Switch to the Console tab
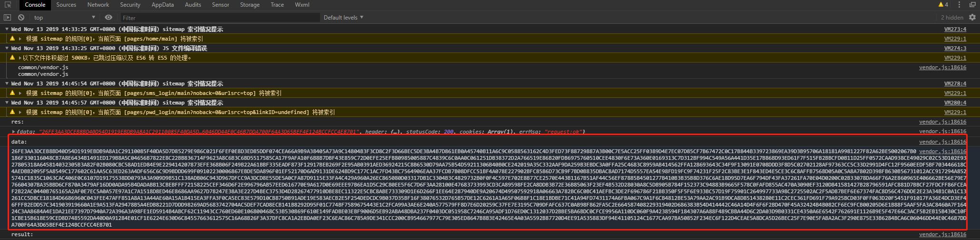Viewport: 980px width, 240px height. point(35,5)
